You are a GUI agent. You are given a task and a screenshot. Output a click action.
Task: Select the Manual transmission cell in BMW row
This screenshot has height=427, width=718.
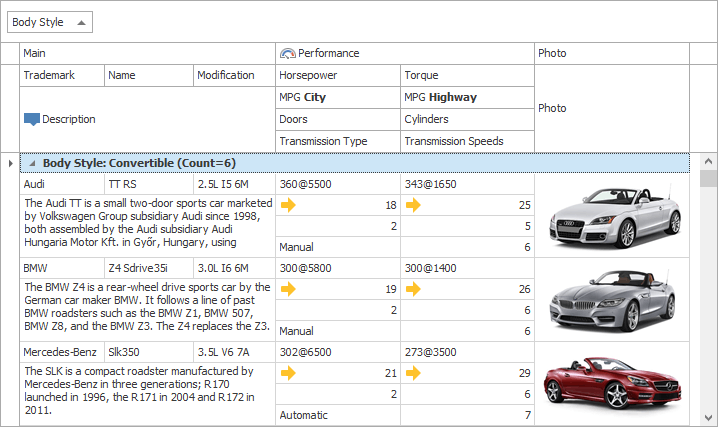[338, 331]
